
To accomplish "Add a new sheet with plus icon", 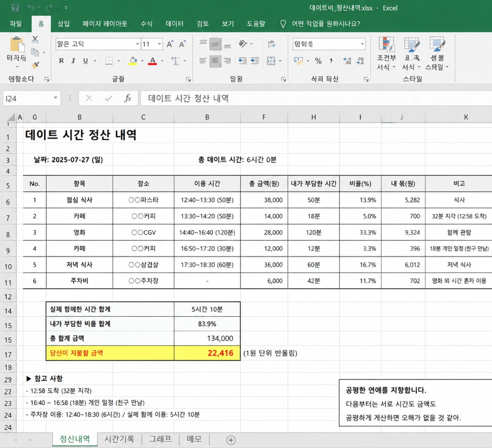I will 231,440.
